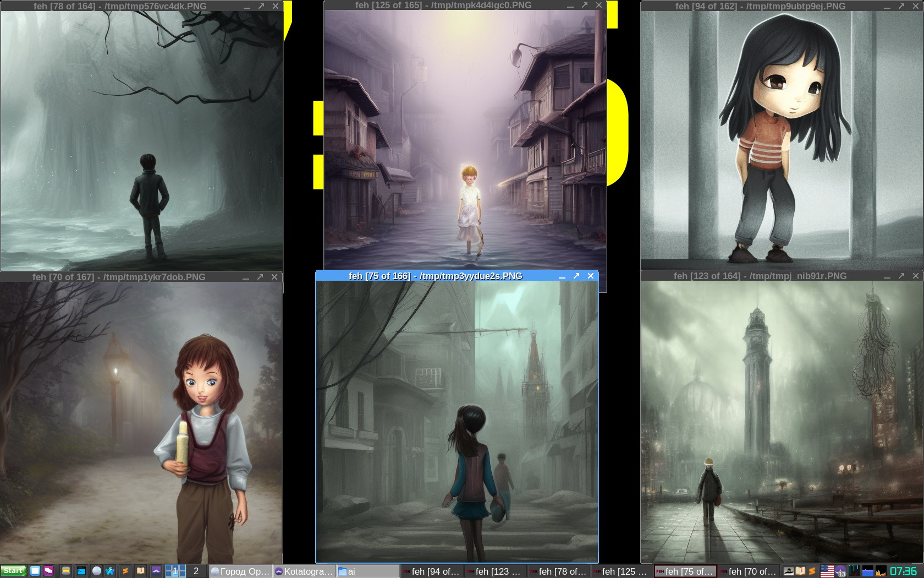Open the blue memory monitor in tray
The width and height of the screenshot is (924, 578).
point(868,571)
